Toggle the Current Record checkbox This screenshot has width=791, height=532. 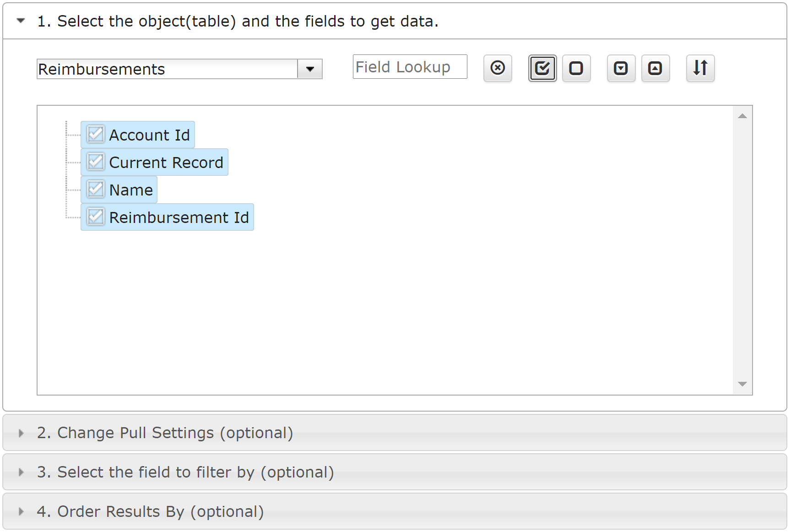(96, 162)
